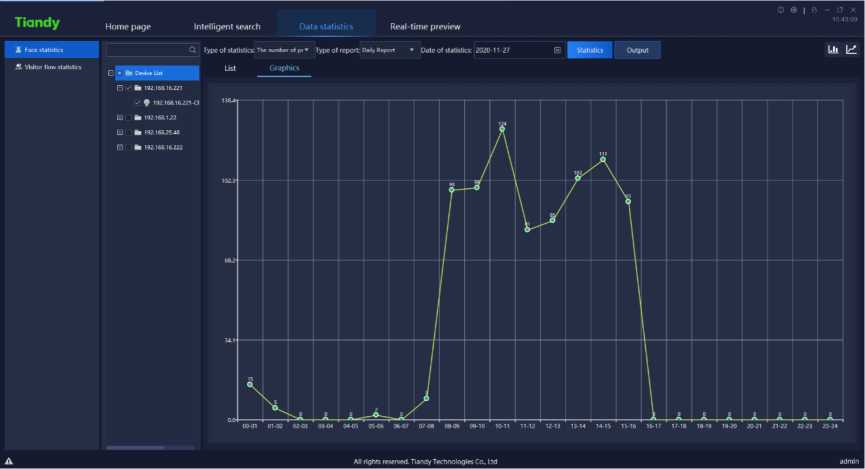This screenshot has height=469, width=865.
Task: Click the camera icon for 192.168.16.221 channel
Action: click(147, 102)
